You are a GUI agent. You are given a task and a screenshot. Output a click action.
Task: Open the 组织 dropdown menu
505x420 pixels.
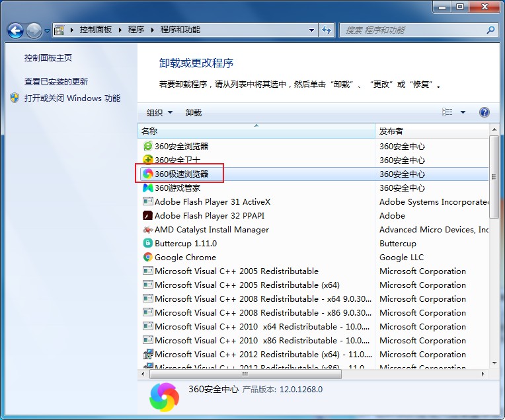pos(159,112)
